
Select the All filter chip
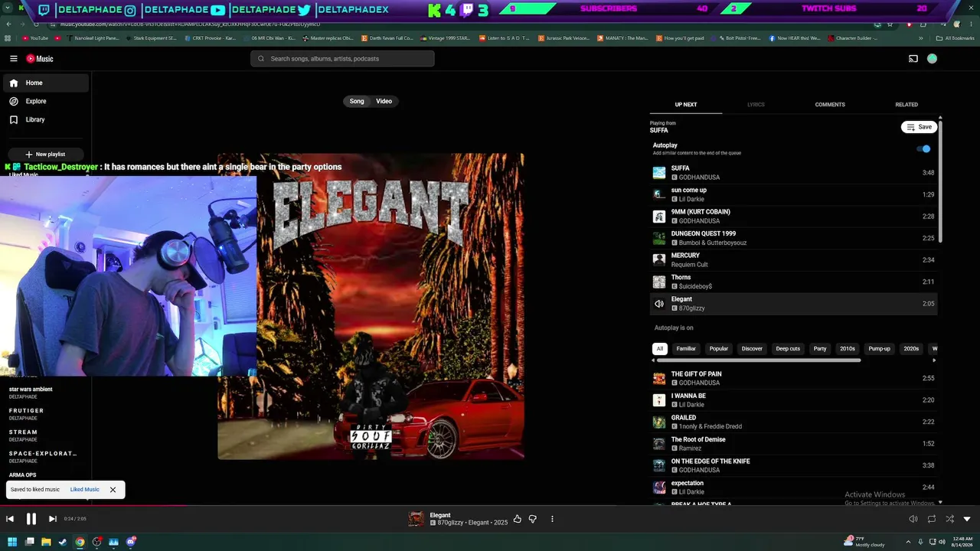tap(660, 349)
